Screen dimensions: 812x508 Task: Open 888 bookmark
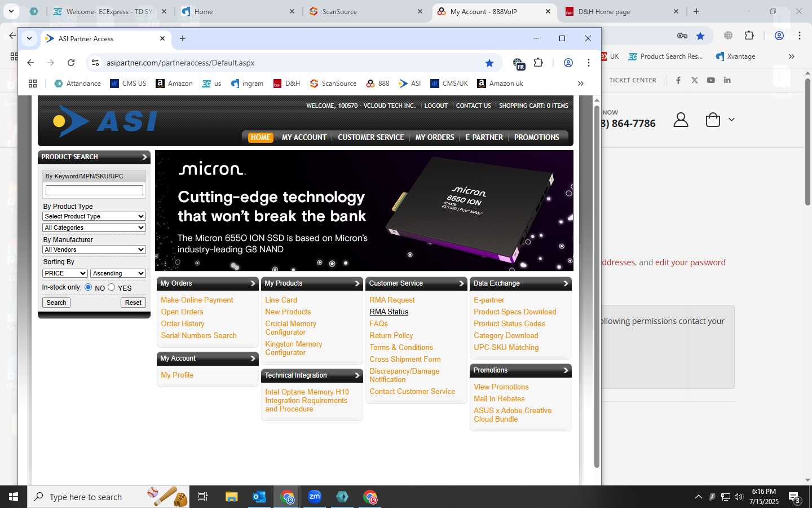[x=378, y=84]
